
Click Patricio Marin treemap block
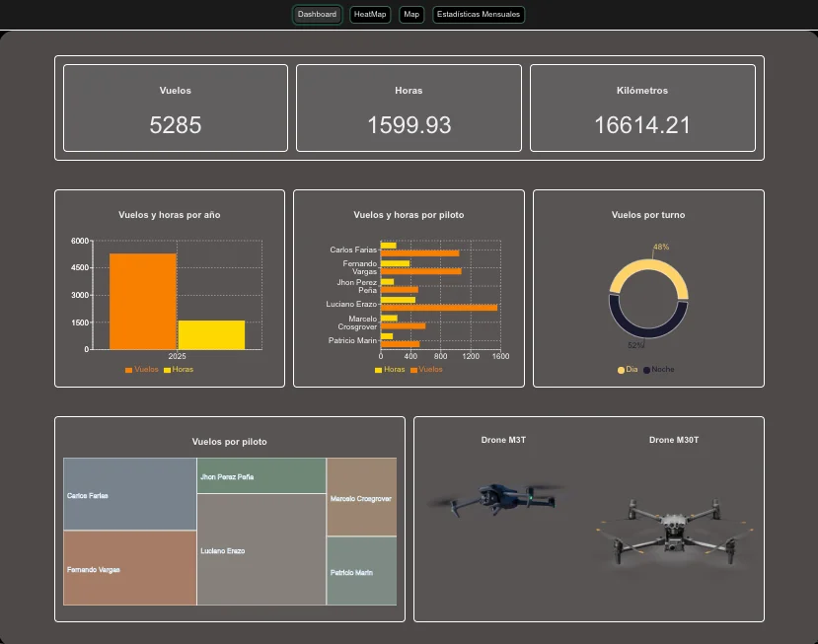[361, 571]
